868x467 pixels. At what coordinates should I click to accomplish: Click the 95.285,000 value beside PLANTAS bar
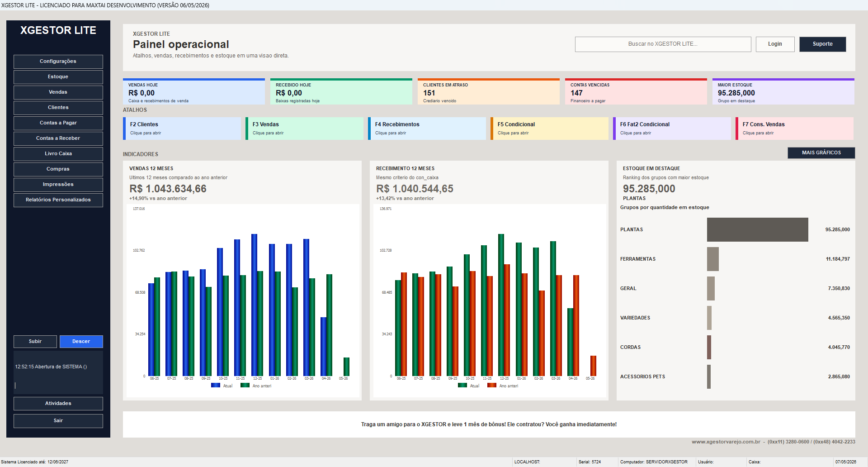tap(838, 230)
